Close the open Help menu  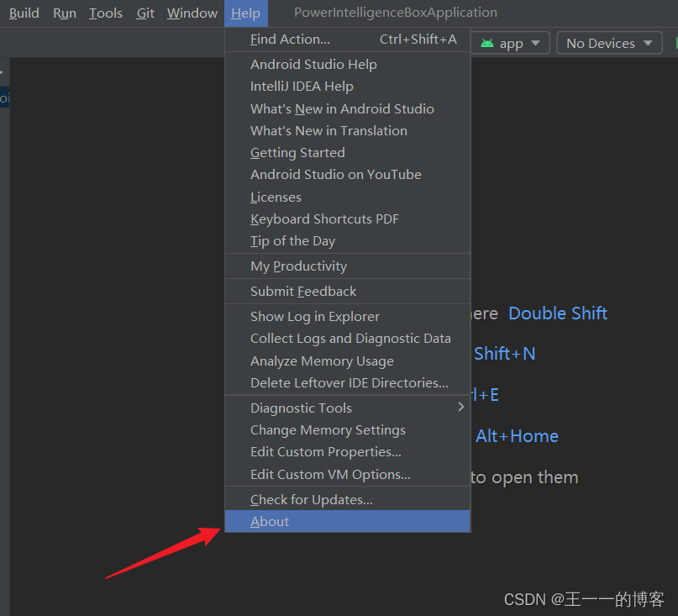click(245, 13)
